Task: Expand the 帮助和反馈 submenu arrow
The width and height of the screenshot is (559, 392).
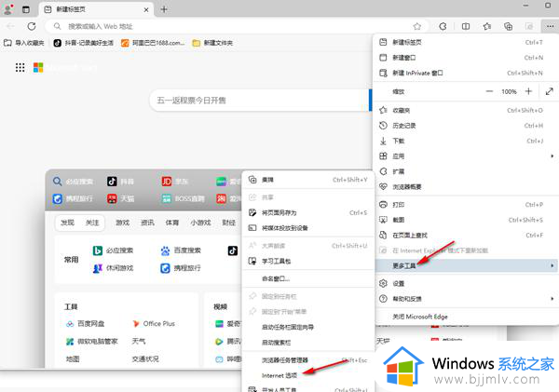Action: 552,299
